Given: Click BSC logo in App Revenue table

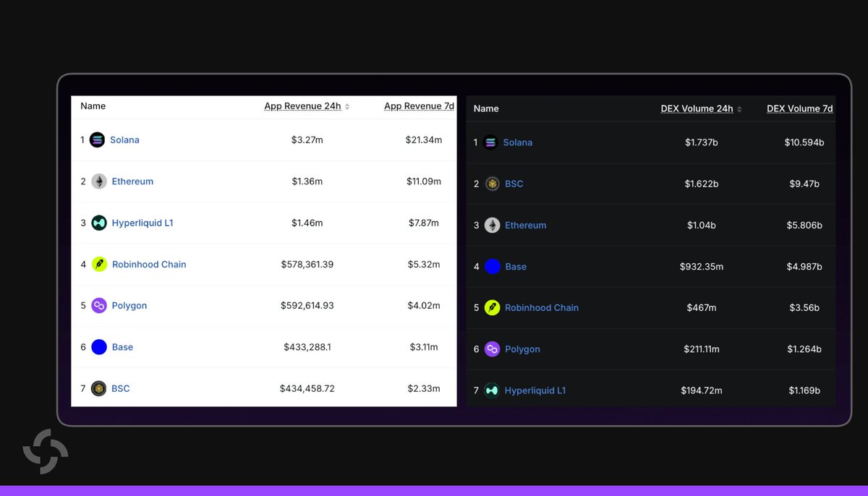Looking at the screenshot, I should pyautogui.click(x=99, y=388).
